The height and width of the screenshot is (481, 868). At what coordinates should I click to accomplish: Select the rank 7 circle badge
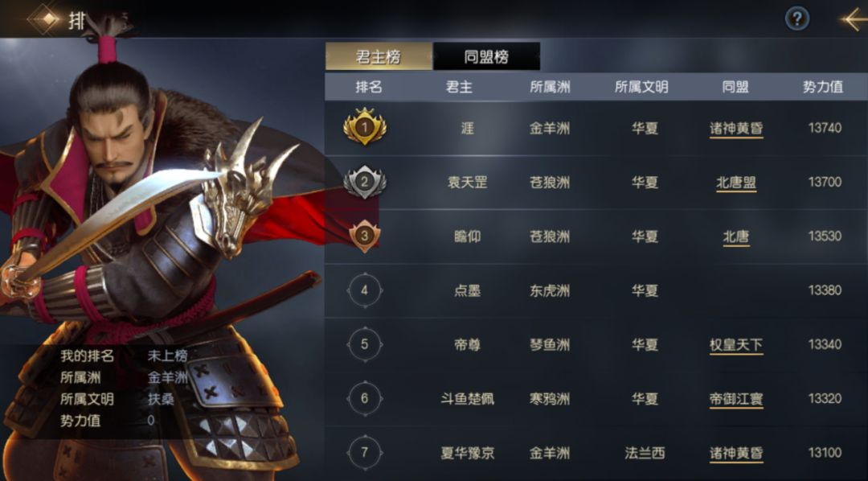click(364, 453)
